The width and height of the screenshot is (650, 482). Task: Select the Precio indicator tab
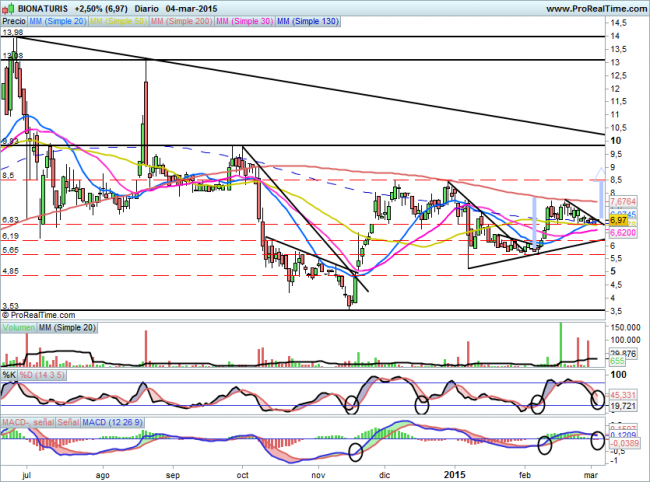14,21
